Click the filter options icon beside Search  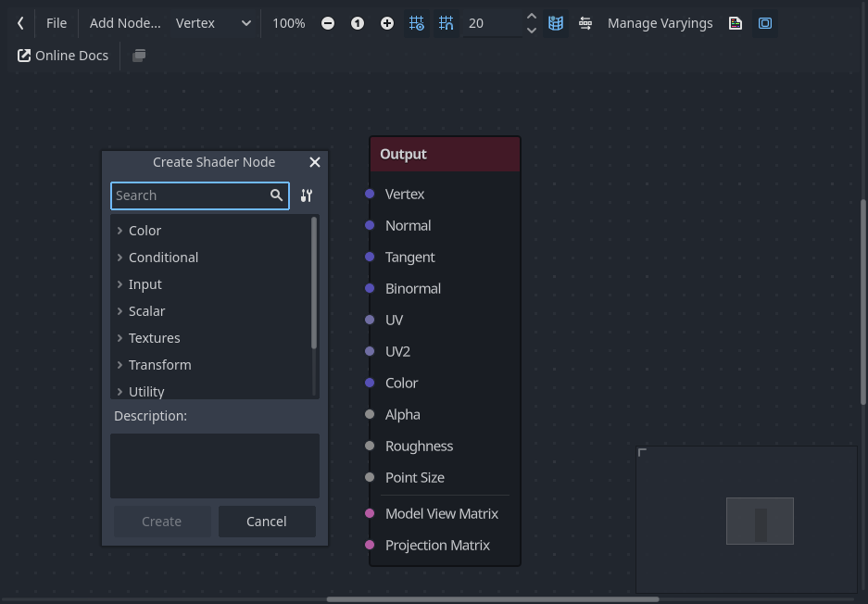[307, 195]
